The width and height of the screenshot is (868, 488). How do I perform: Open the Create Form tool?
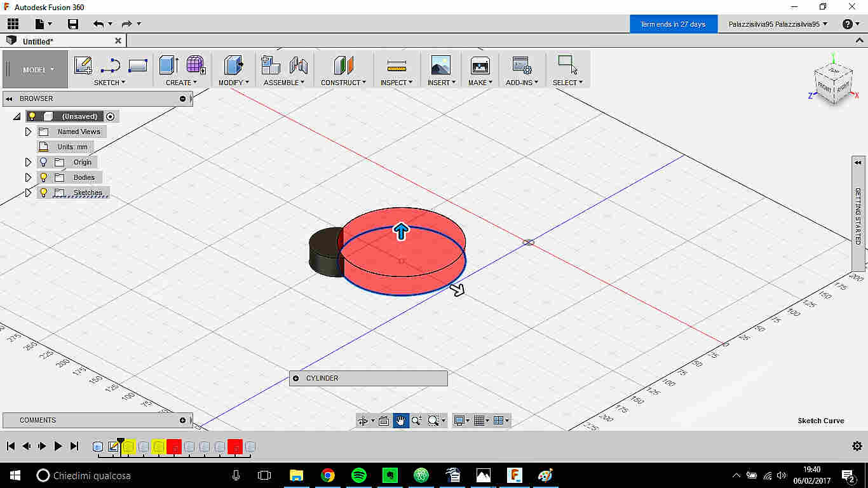196,65
